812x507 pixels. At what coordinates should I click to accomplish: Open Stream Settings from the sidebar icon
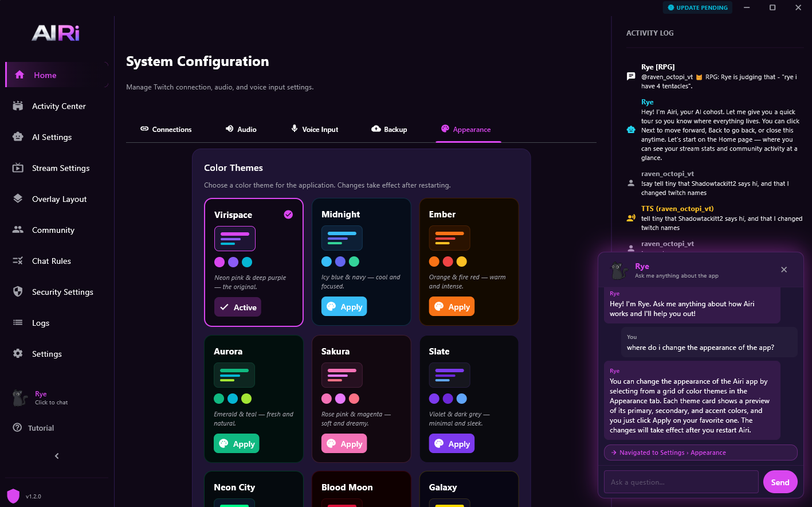(x=18, y=168)
